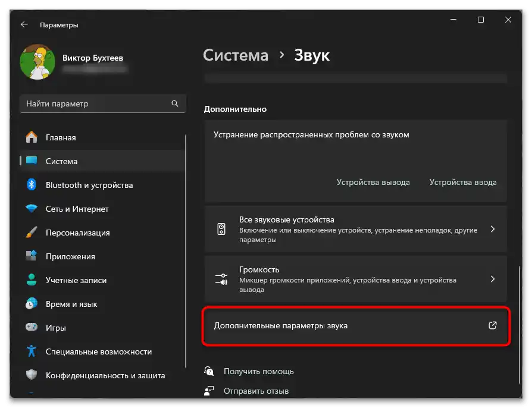This screenshot has width=532, height=408.
Task: Open Громкость settings via its chevron
Action: 493,278
